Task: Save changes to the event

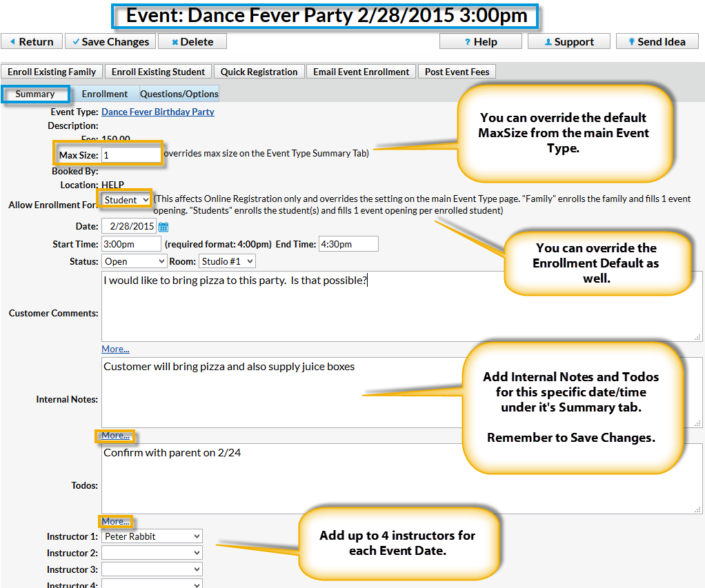Action: click(x=110, y=41)
